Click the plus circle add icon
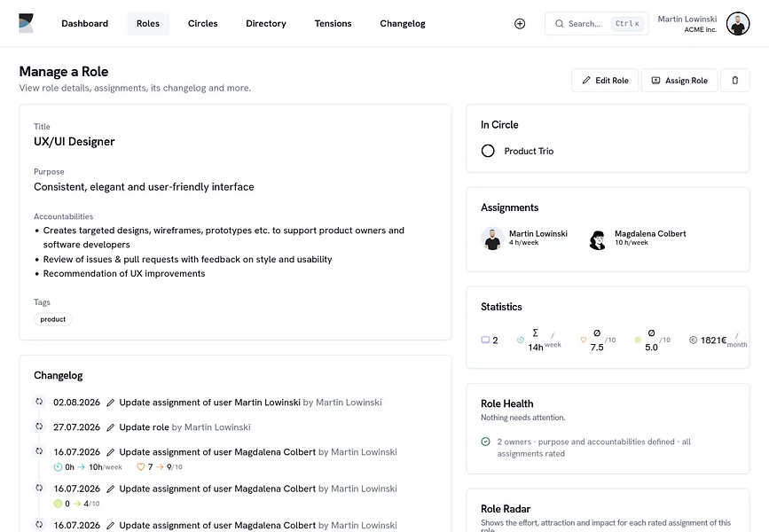This screenshot has height=532, width=769. [520, 24]
